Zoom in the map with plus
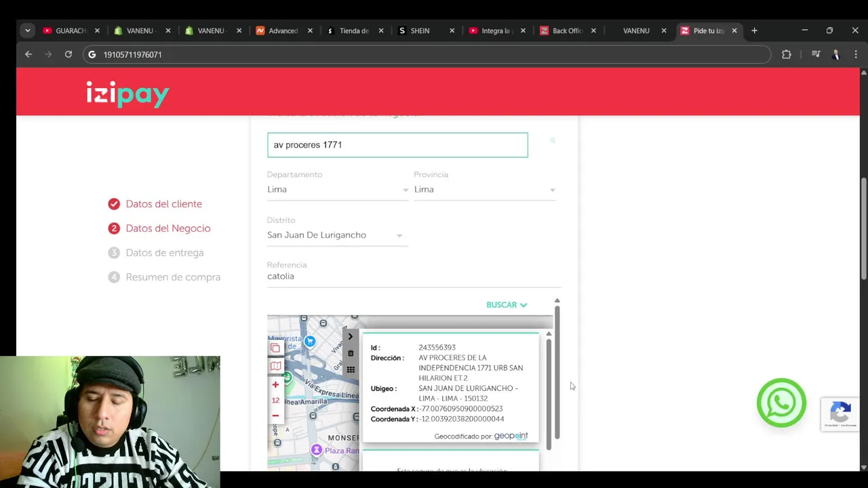The image size is (868, 488). [x=275, y=384]
